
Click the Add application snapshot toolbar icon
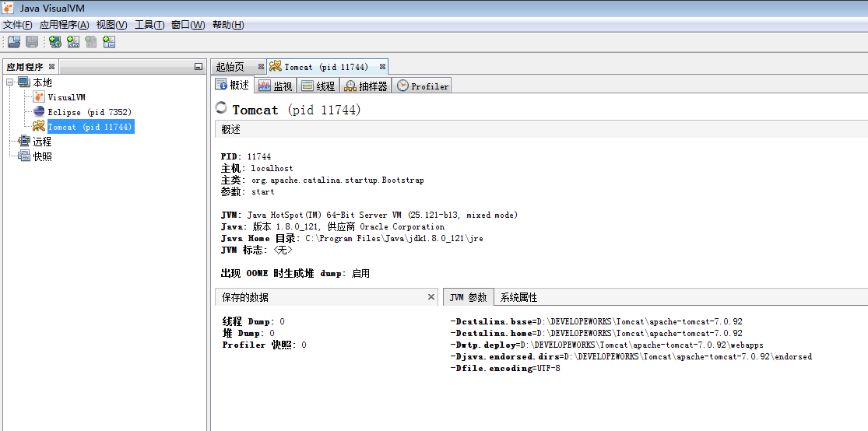pos(109,41)
